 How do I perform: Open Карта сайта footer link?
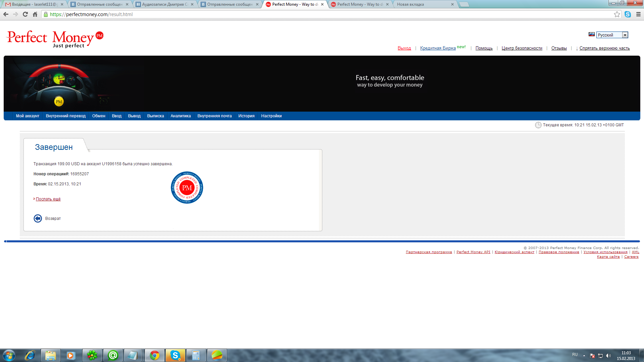point(608,257)
